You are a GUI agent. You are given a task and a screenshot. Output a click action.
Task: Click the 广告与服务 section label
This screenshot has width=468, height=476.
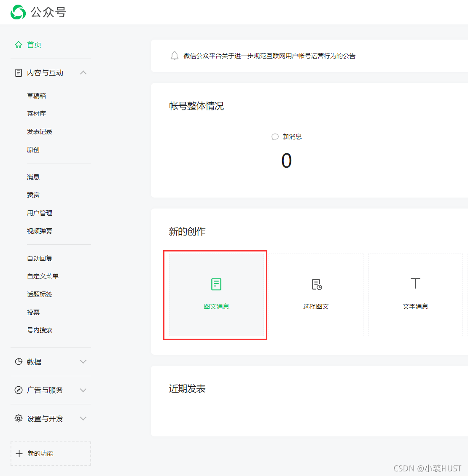point(45,390)
